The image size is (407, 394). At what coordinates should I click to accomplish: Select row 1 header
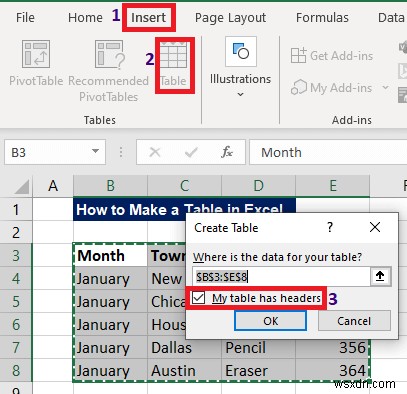(x=16, y=210)
